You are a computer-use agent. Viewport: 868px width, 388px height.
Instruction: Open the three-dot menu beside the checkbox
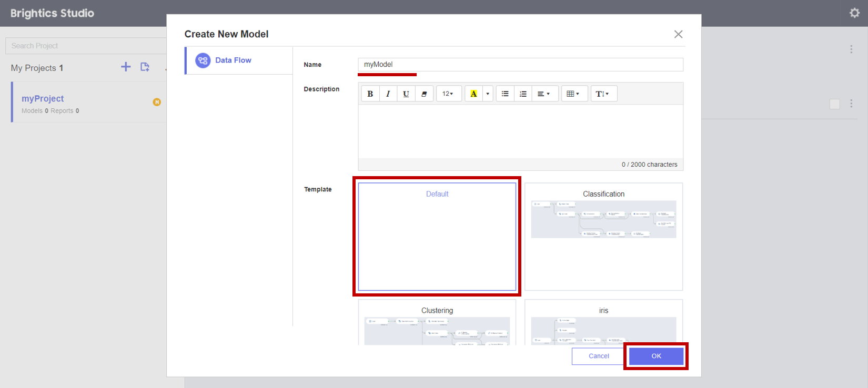point(851,104)
